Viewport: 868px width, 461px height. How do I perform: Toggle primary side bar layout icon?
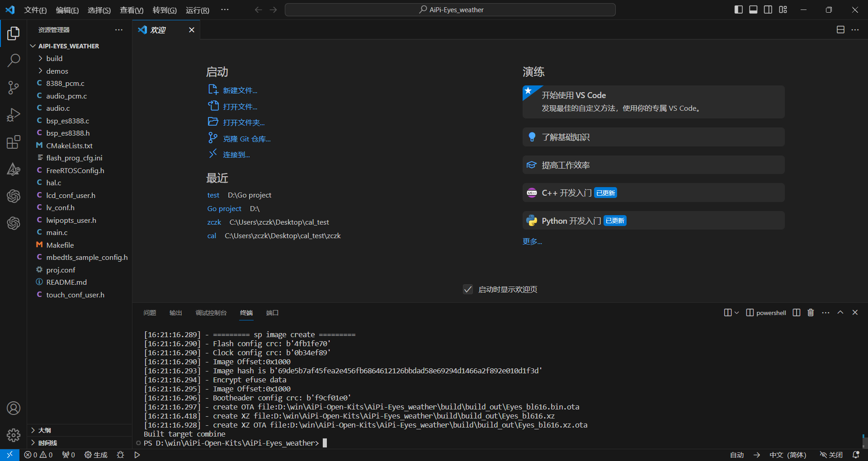pyautogui.click(x=739, y=9)
